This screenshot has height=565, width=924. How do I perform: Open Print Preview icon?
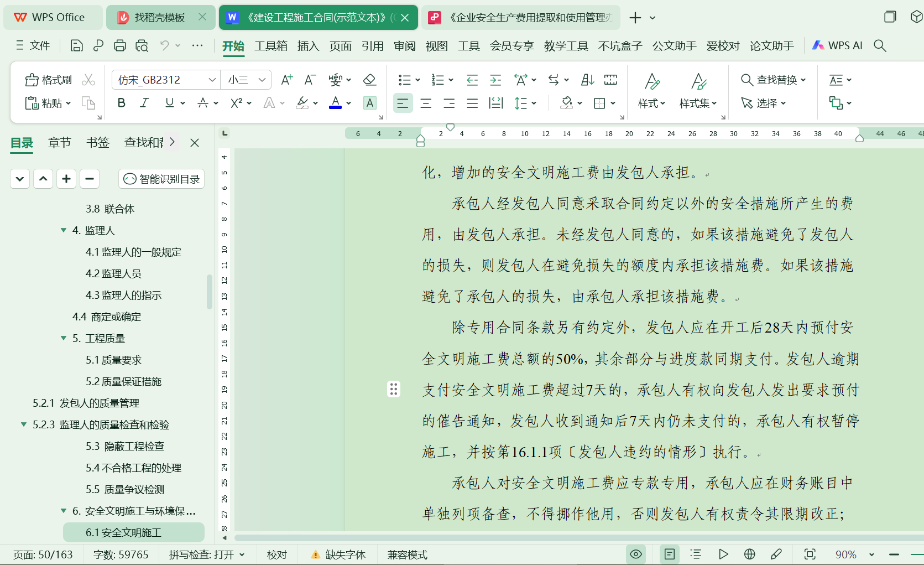pyautogui.click(x=142, y=45)
